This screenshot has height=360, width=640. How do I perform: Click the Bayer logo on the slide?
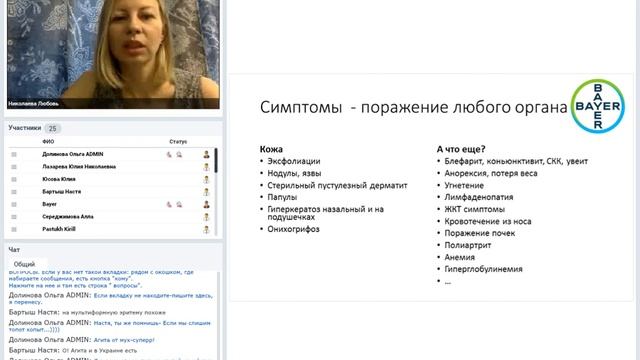click(x=598, y=106)
